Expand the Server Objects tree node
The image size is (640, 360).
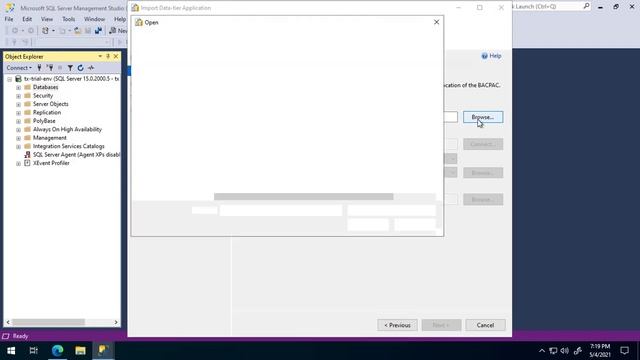(x=18, y=104)
